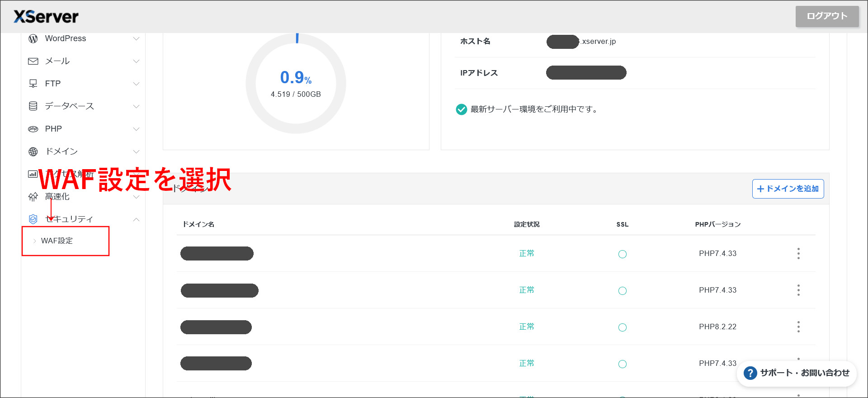Open the WordPress sidebar menu
The width and height of the screenshot is (868, 398).
(84, 39)
